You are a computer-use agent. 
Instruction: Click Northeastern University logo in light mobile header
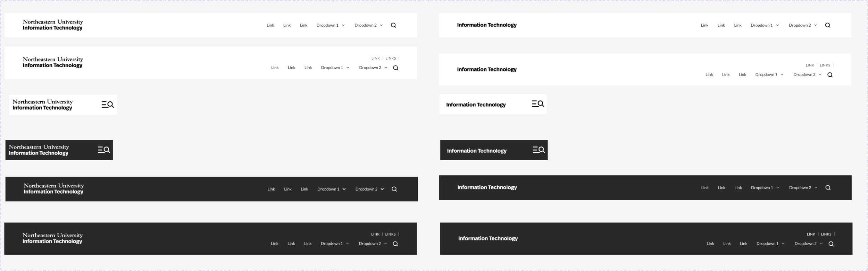coord(42,105)
